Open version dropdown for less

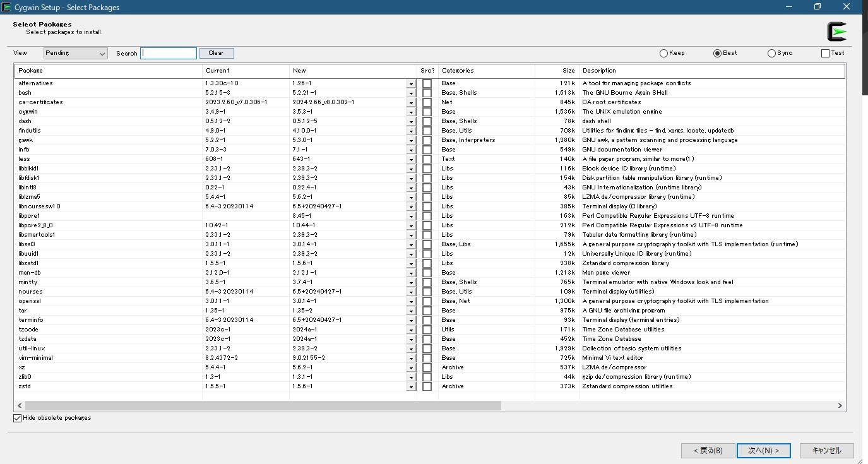pos(411,159)
